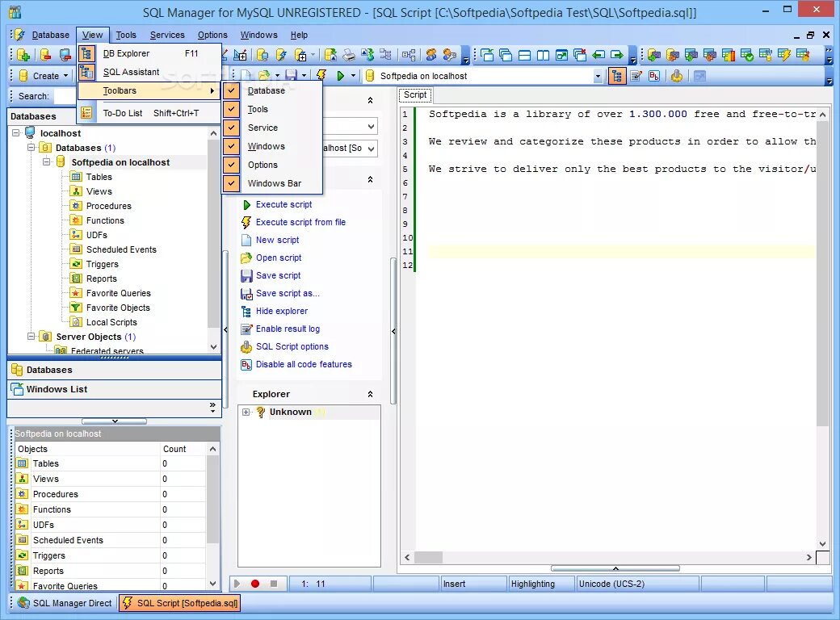Expand the Unknown node in Explorer
Image resolution: width=840 pixels, height=620 pixels.
[x=246, y=412]
